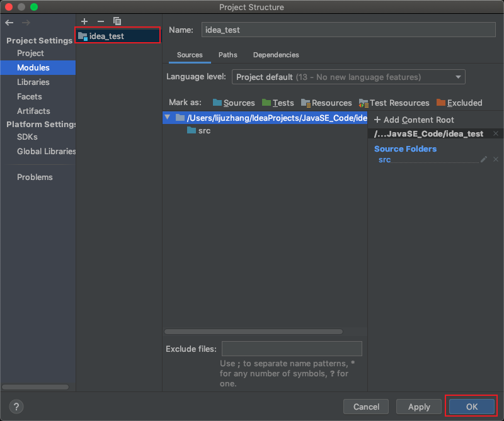
Task: Switch to the Paths tab
Action: click(228, 55)
